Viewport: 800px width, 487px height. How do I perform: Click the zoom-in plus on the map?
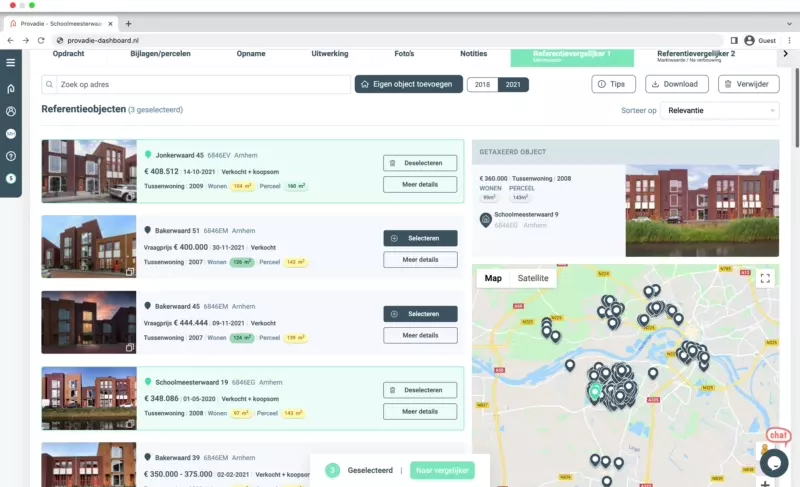(x=765, y=483)
